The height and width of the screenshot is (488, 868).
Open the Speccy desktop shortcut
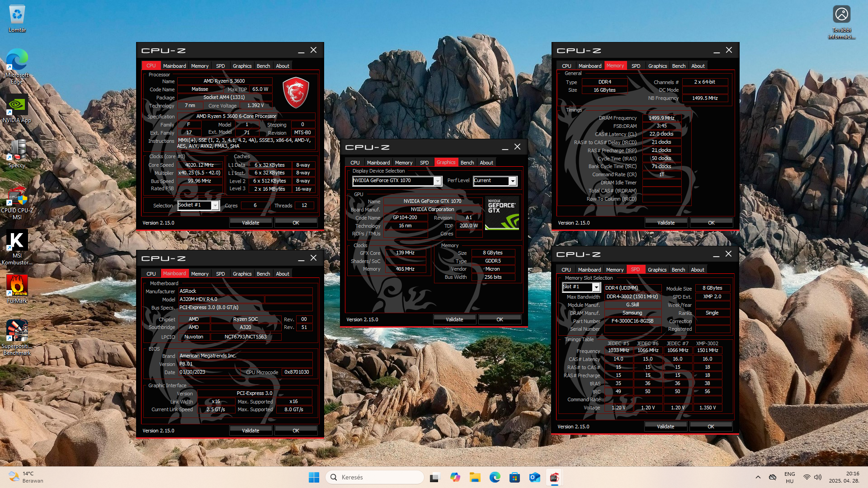(x=17, y=154)
